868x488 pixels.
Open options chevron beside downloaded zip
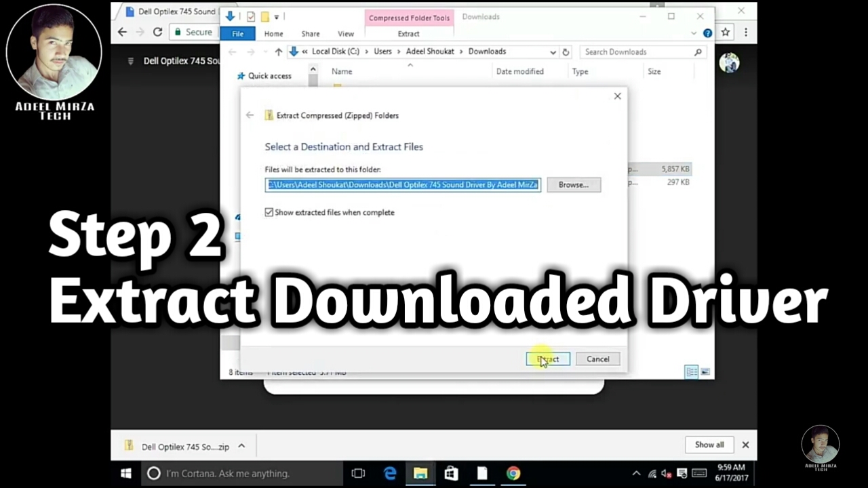coord(241,446)
